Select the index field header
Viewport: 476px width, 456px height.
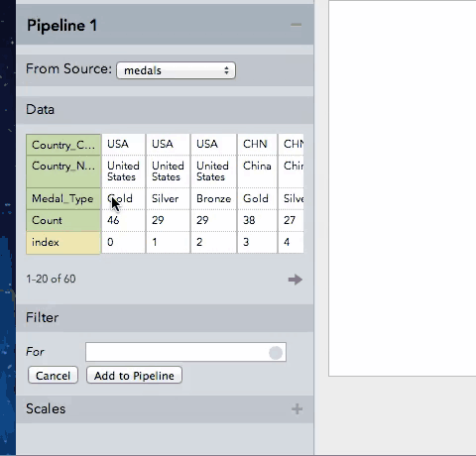point(63,243)
